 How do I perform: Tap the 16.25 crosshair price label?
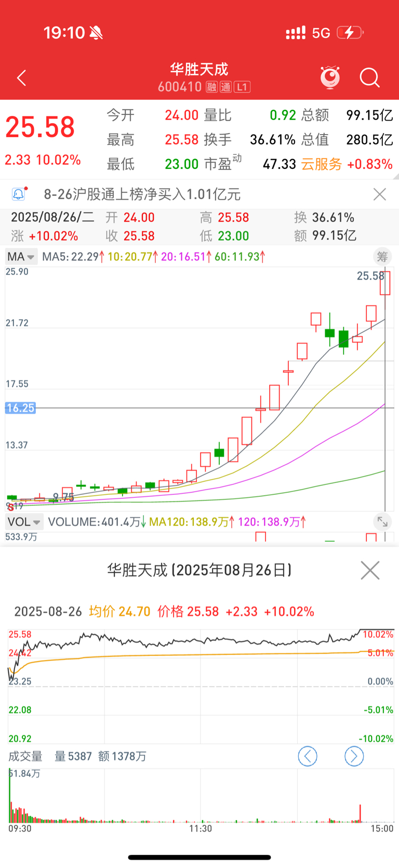pos(20,408)
